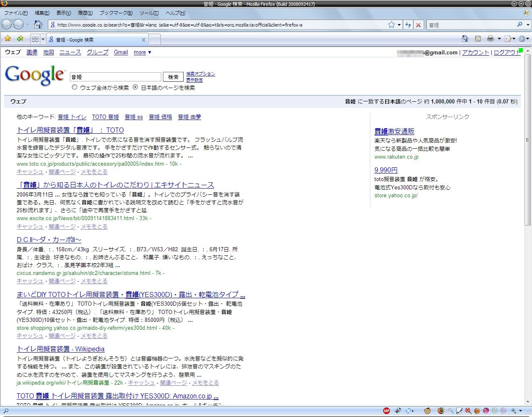This screenshot has width=532, height=417.
Task: Click the Greasemonkey monkey face icon
Action: click(x=427, y=411)
